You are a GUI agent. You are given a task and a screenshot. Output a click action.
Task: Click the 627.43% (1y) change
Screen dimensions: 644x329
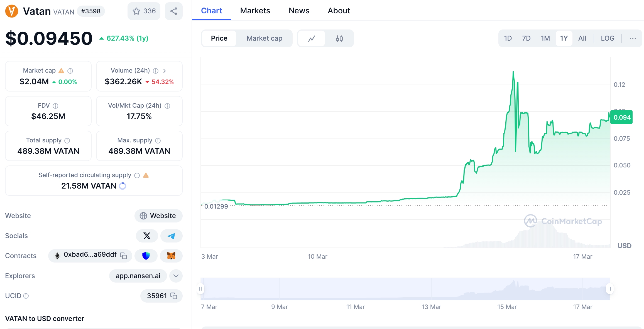(x=124, y=38)
